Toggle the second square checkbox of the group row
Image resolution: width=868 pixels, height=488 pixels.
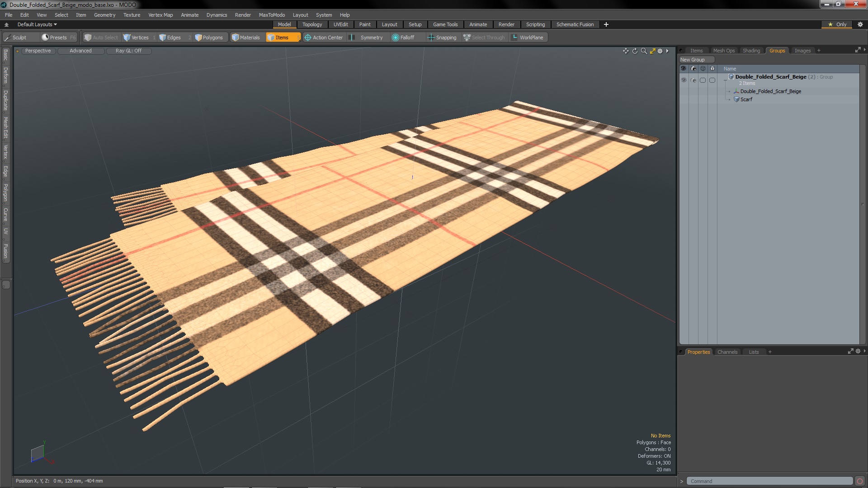click(712, 80)
